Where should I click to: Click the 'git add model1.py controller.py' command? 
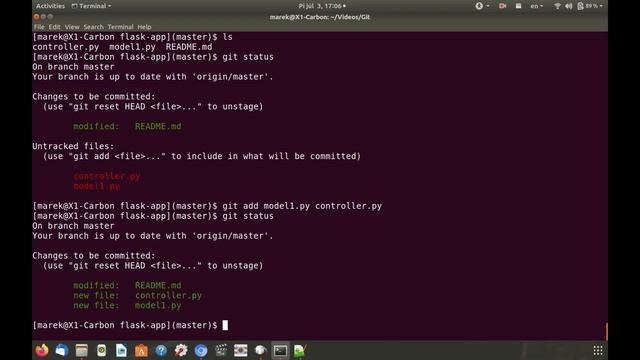point(302,206)
